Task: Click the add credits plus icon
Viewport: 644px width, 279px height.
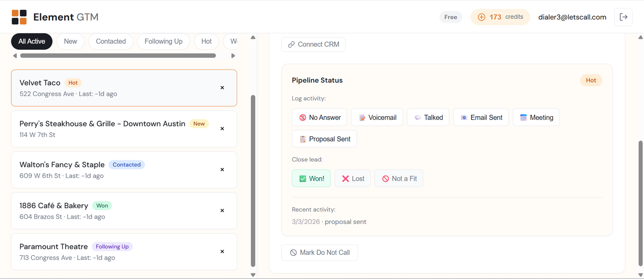Action: tap(481, 17)
